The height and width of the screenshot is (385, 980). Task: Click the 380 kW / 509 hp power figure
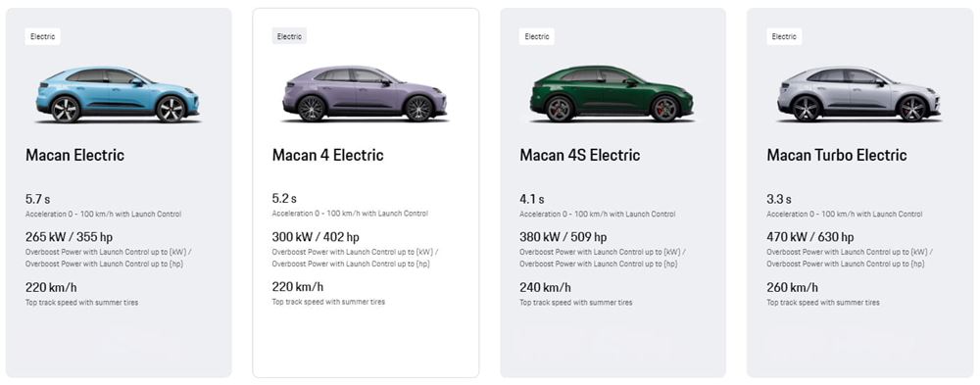563,237
